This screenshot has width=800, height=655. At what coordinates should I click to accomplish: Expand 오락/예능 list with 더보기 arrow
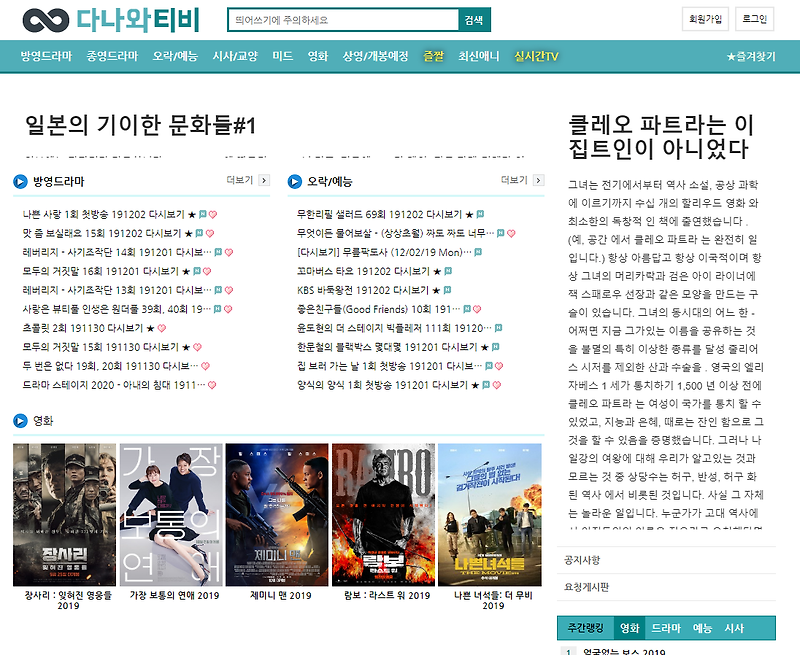[x=538, y=180]
